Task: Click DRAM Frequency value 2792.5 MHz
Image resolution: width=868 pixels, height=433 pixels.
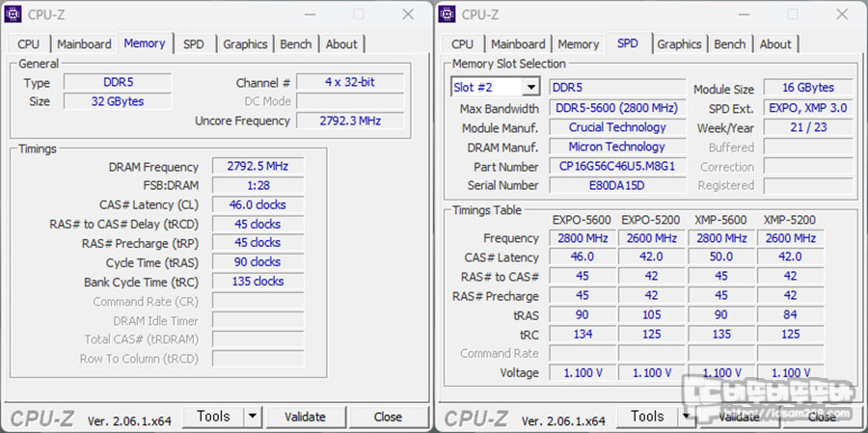Action: tap(258, 166)
